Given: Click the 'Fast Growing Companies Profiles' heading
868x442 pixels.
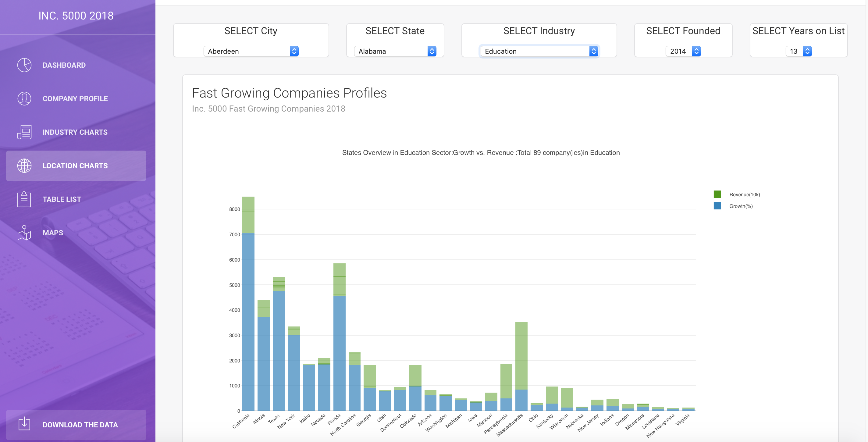Looking at the screenshot, I should (290, 93).
